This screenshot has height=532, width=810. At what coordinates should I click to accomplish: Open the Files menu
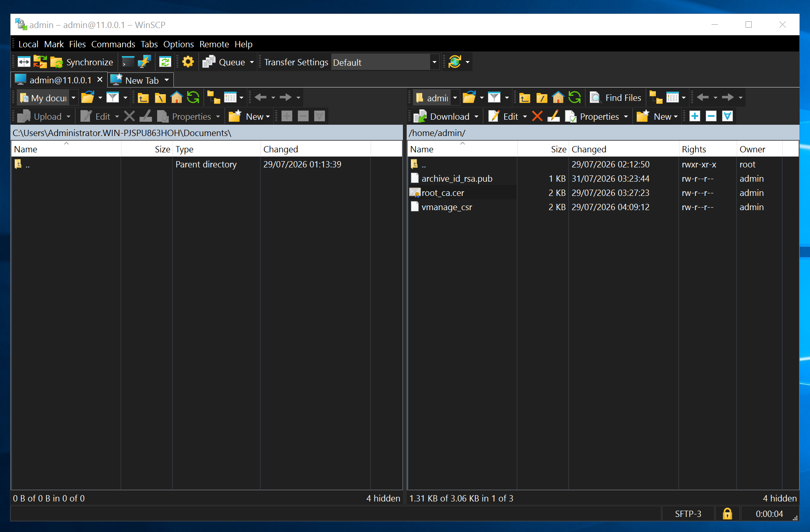tap(77, 44)
